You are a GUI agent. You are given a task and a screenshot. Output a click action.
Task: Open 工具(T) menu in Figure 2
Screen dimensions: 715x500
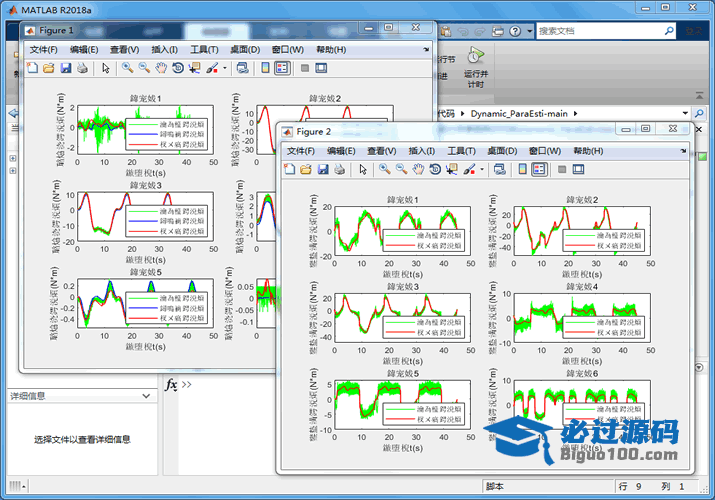[461, 151]
